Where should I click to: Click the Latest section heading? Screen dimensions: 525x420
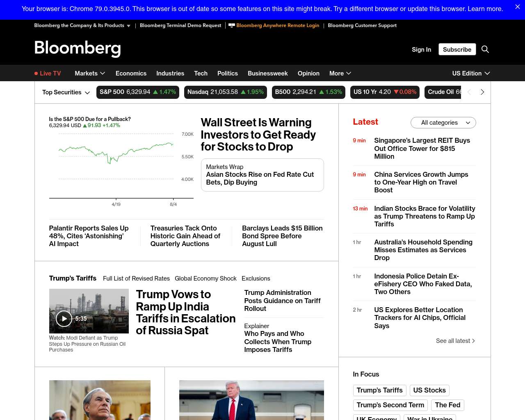point(365,122)
